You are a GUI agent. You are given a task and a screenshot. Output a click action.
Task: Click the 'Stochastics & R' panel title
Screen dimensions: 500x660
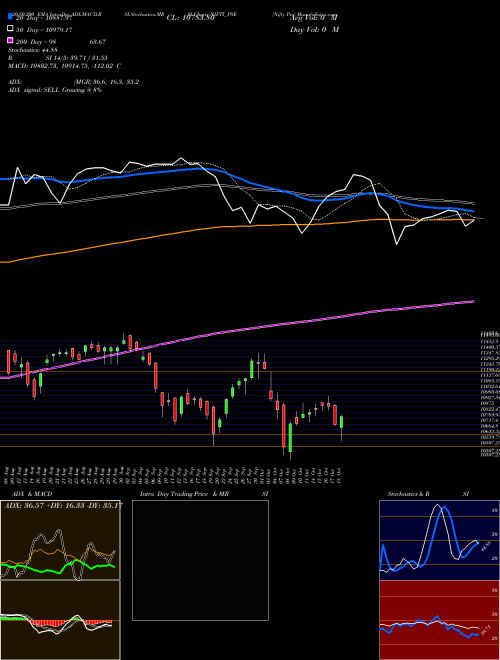(x=409, y=494)
